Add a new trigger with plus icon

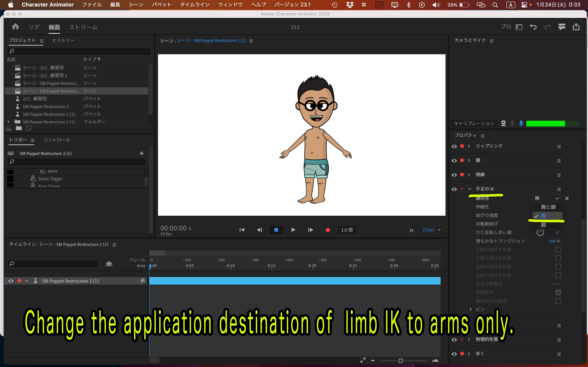coord(142,153)
